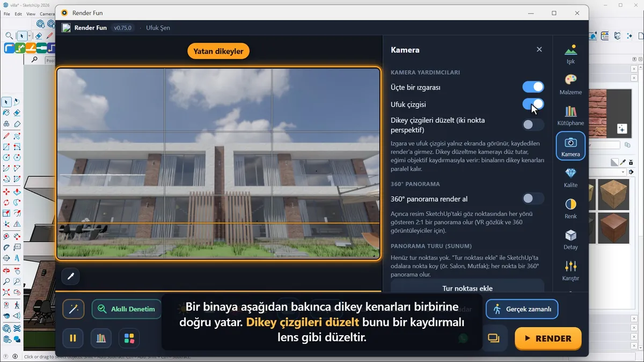
Task: Open the Select tool dropdown in SketchUp toolbar
Action: click(28, 36)
